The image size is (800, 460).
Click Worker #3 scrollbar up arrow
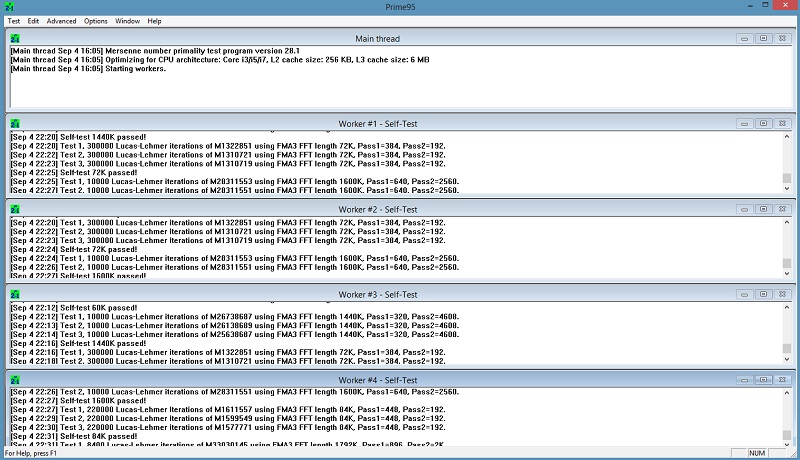click(x=787, y=308)
